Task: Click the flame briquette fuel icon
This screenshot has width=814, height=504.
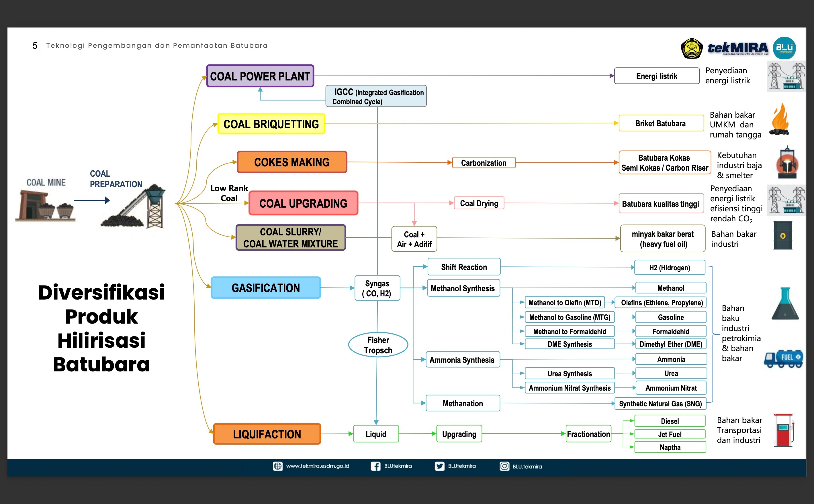Action: [x=780, y=120]
